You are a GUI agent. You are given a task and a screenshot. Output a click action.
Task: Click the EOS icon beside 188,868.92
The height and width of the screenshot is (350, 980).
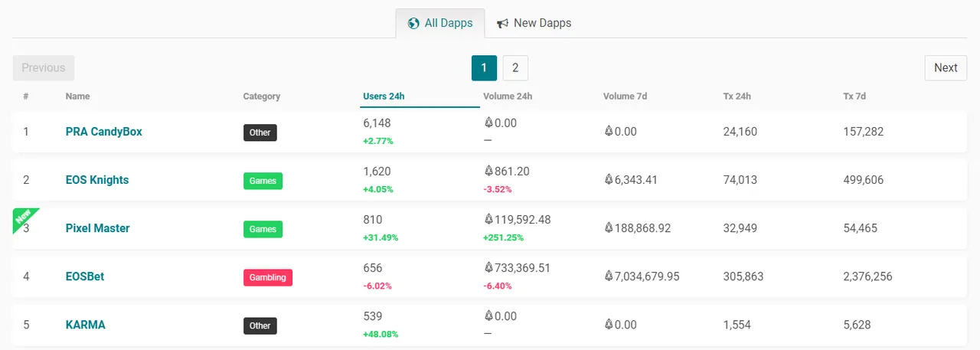[x=609, y=228]
